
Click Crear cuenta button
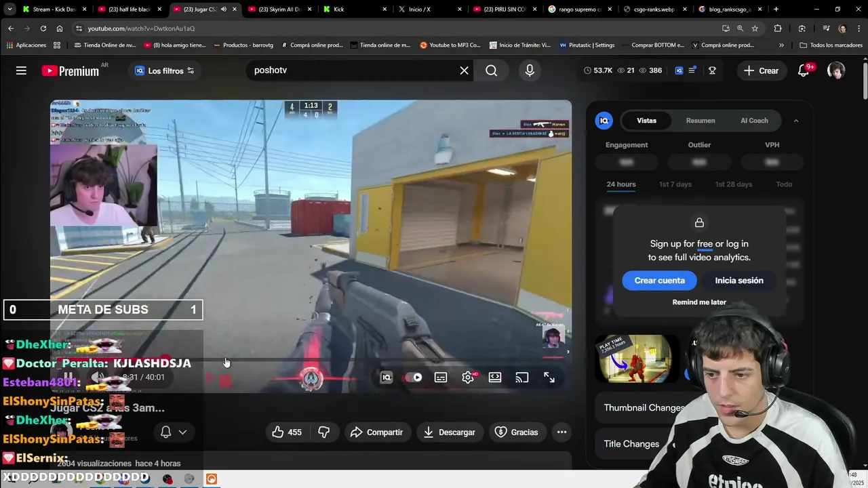(x=659, y=281)
